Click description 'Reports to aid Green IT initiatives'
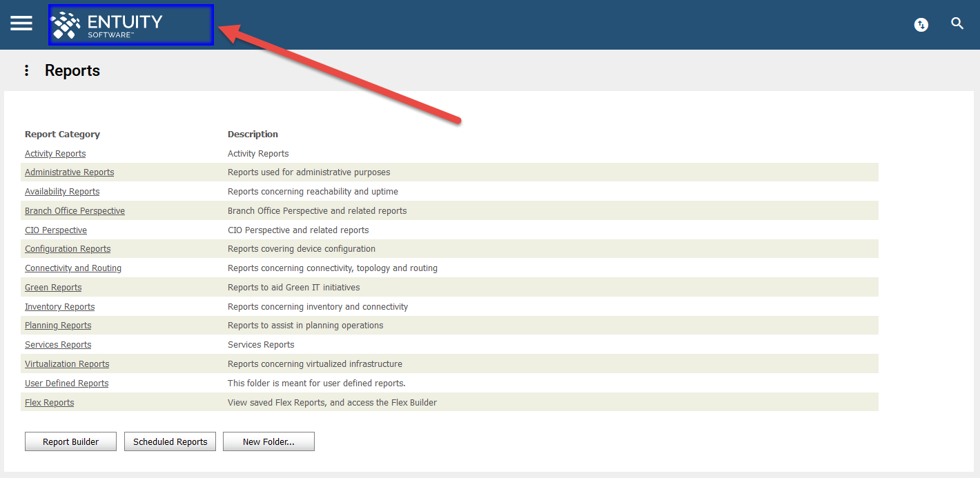The width and height of the screenshot is (980, 478). 294,288
